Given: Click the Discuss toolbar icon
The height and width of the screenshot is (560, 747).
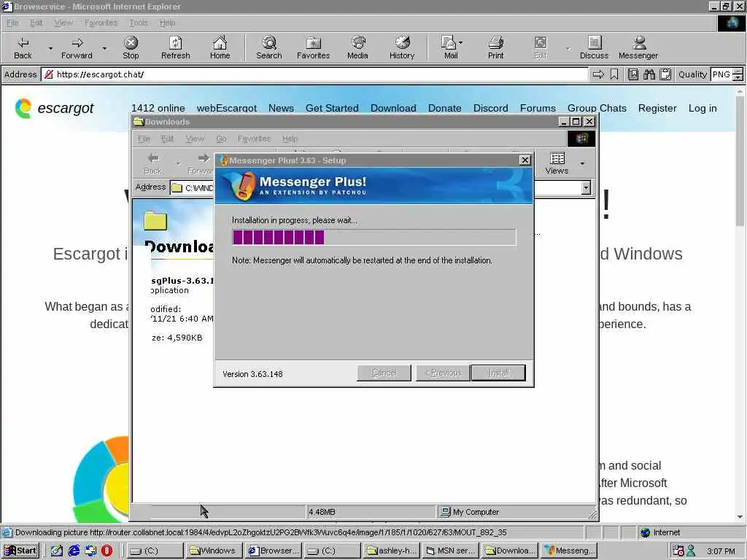Looking at the screenshot, I should [594, 47].
